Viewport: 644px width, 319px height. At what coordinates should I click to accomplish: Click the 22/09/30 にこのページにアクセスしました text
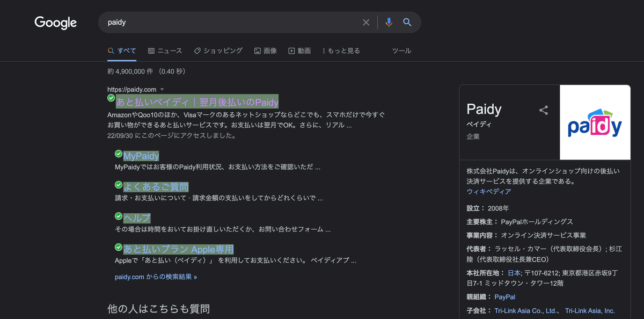[171, 135]
